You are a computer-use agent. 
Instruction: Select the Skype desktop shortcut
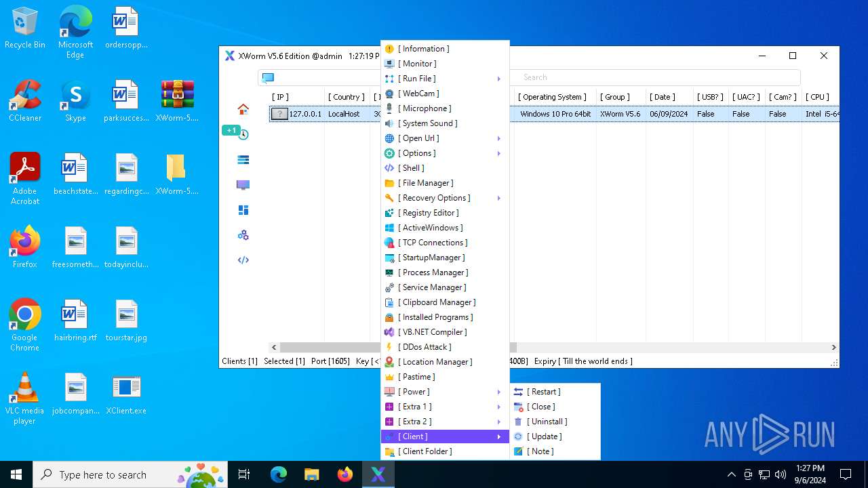tap(75, 101)
